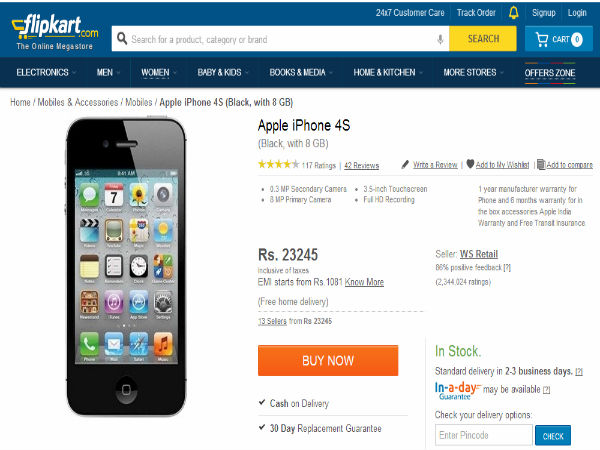600x450 pixels.
Task: Click the pincode Check button
Action: tap(553, 436)
